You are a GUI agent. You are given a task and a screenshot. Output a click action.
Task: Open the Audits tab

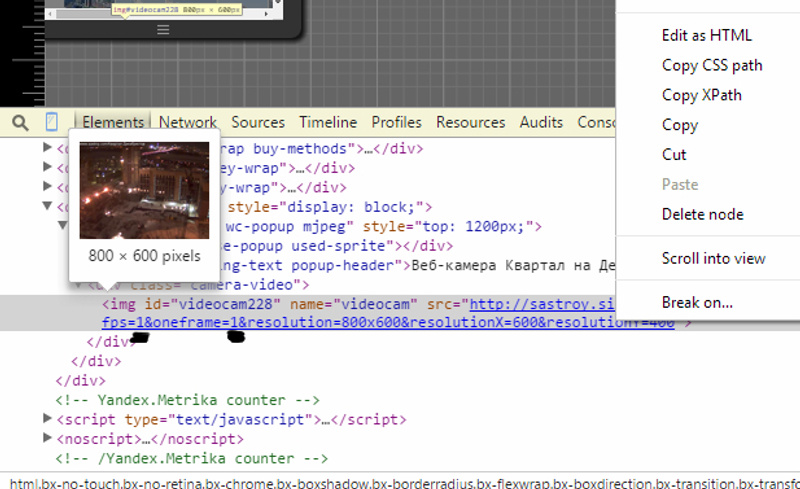pyautogui.click(x=541, y=122)
